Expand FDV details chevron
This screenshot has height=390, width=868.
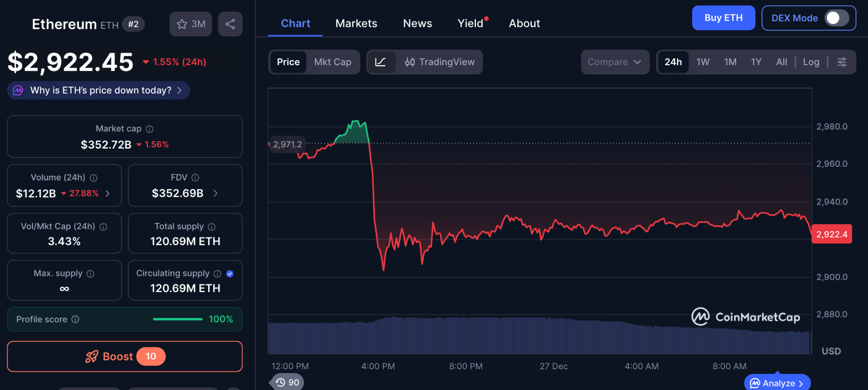pos(215,194)
